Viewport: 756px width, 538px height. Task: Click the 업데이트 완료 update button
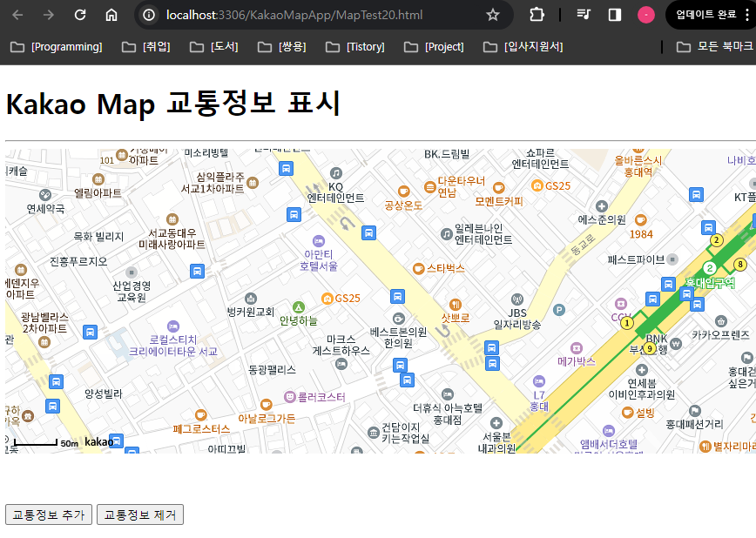click(705, 15)
